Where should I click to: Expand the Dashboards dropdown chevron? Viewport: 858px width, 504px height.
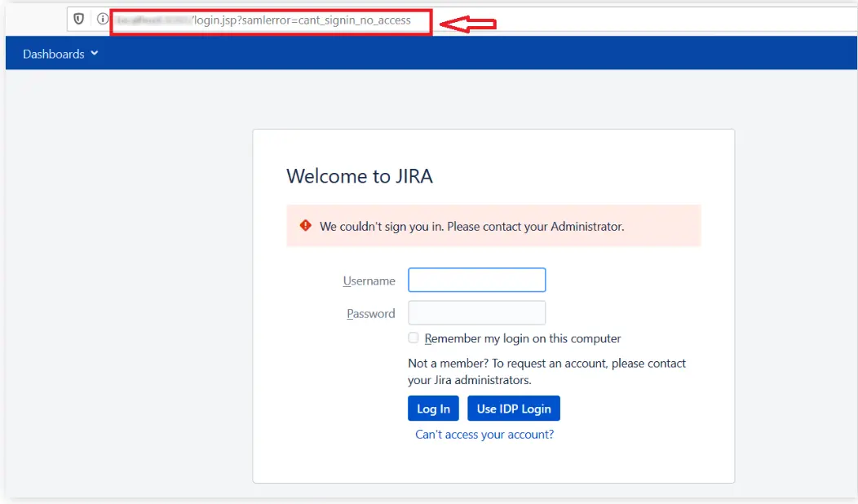(x=94, y=53)
